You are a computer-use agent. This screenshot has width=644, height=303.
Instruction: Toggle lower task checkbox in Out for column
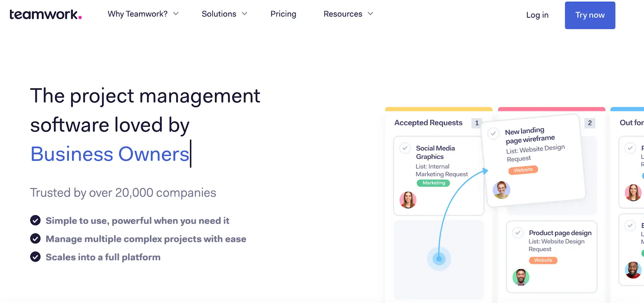(630, 225)
